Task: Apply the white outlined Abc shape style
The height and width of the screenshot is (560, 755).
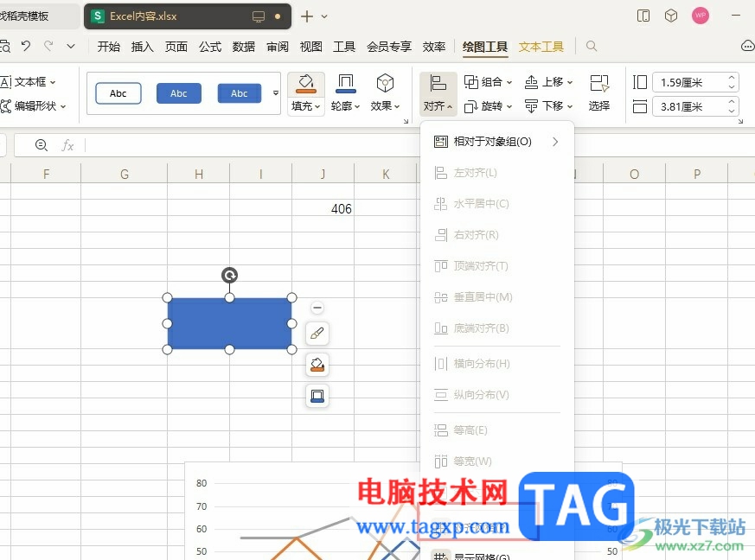Action: click(118, 93)
